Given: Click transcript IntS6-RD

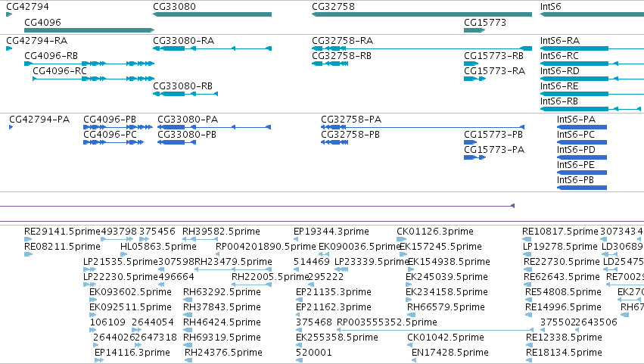Looking at the screenshot, I should tap(560, 71).
